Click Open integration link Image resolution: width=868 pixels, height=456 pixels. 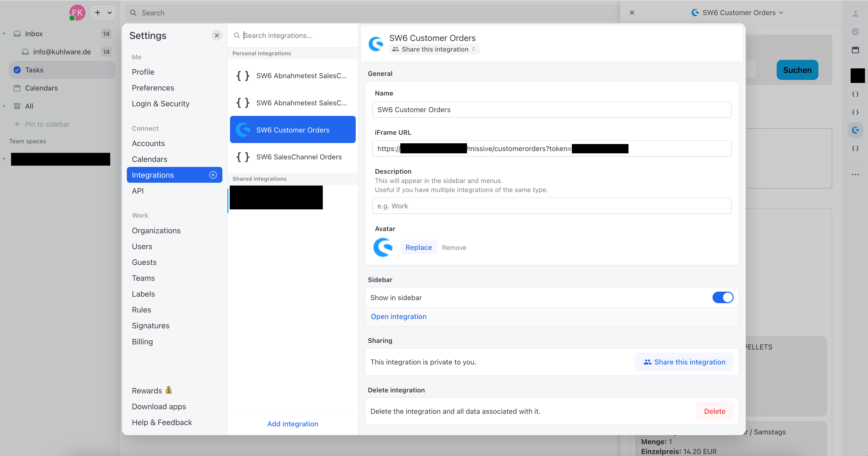coord(399,316)
